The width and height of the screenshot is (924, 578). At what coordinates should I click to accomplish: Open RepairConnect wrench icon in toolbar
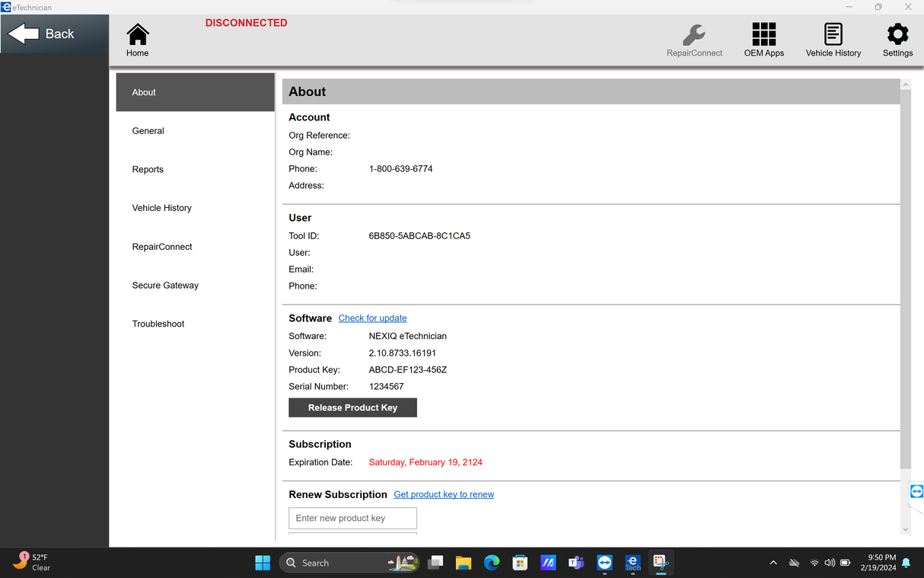point(693,35)
